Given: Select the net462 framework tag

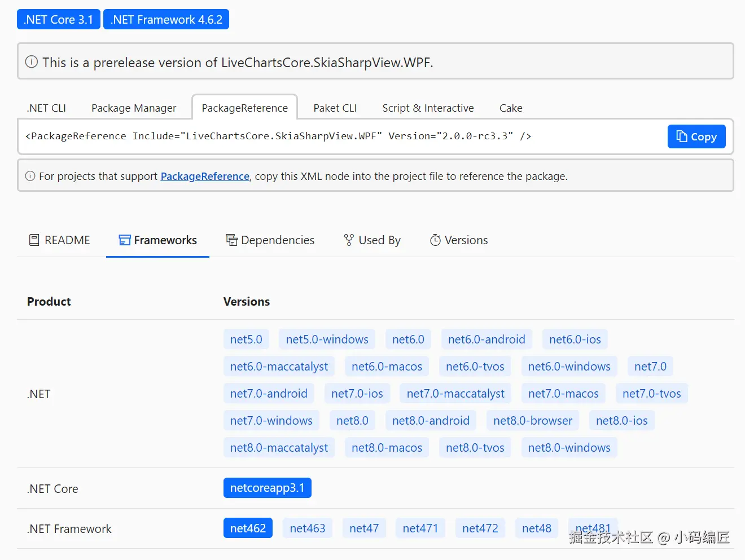Looking at the screenshot, I should [248, 528].
